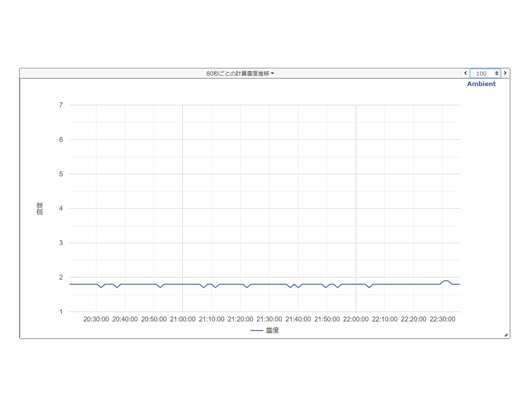The height and width of the screenshot is (399, 532).
Task: Click the y-axis value 7
Action: (x=61, y=105)
